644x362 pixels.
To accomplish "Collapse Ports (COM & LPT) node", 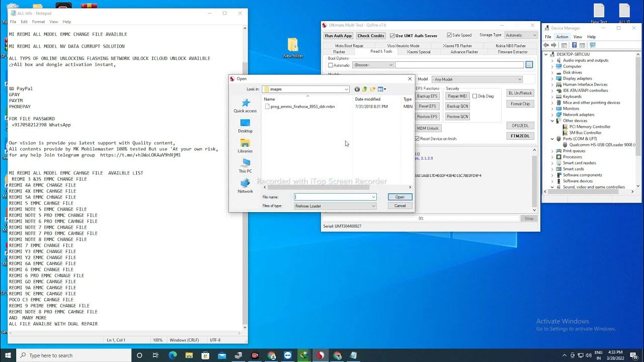I will pyautogui.click(x=552, y=139).
